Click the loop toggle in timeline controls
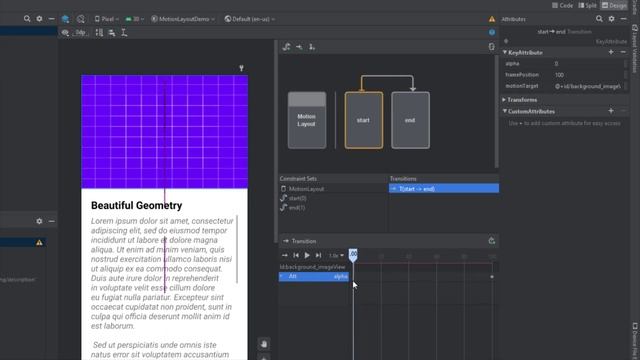Viewport: 640px width, 360px height. pos(284,256)
